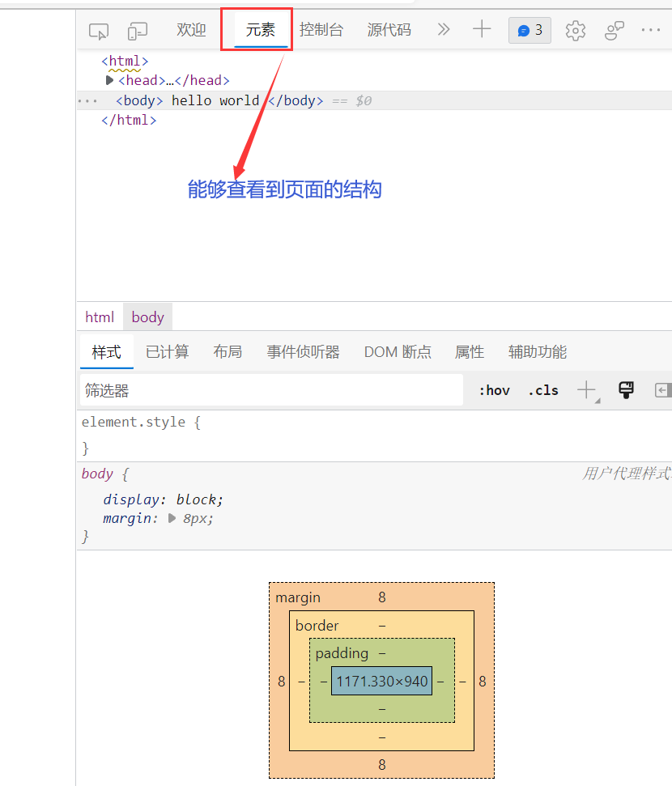Click the border label in box model
The width and height of the screenshot is (672, 786).
[x=317, y=626]
